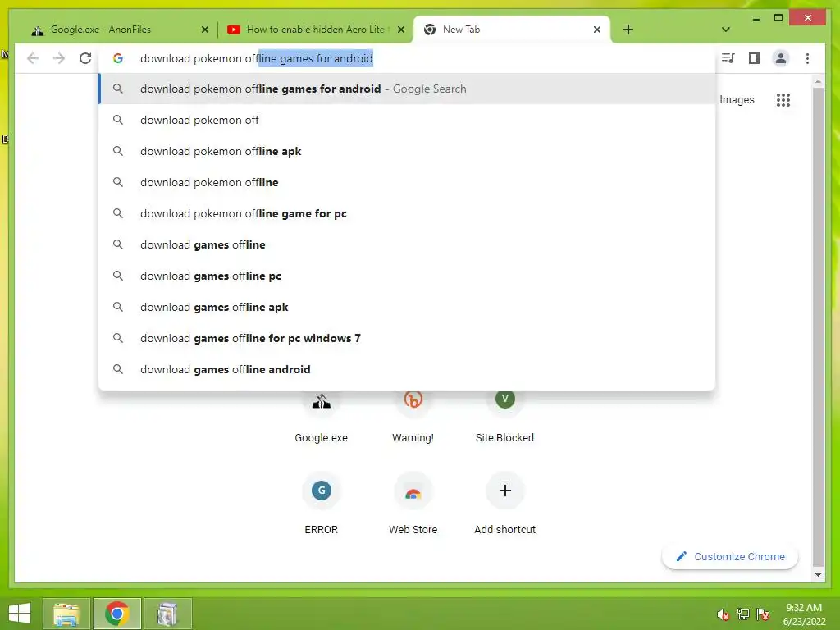Click the muted volume tray icon

coord(723,614)
